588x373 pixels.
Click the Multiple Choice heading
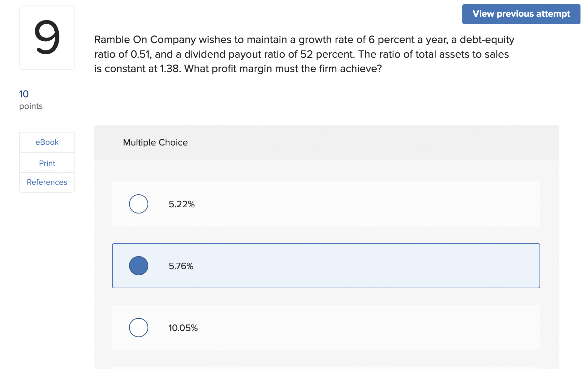point(155,142)
